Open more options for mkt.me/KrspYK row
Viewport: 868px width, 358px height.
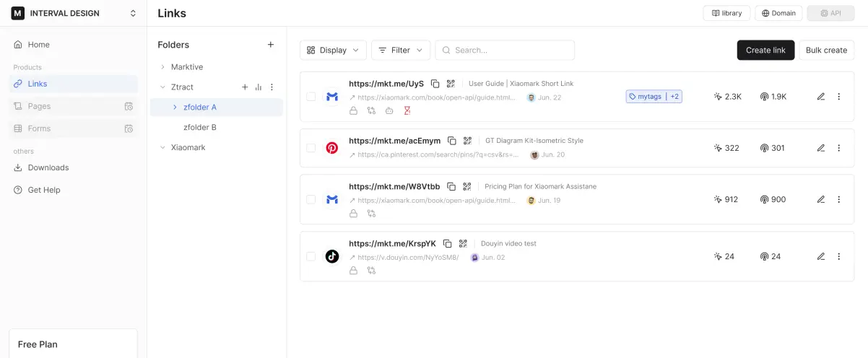pyautogui.click(x=838, y=256)
